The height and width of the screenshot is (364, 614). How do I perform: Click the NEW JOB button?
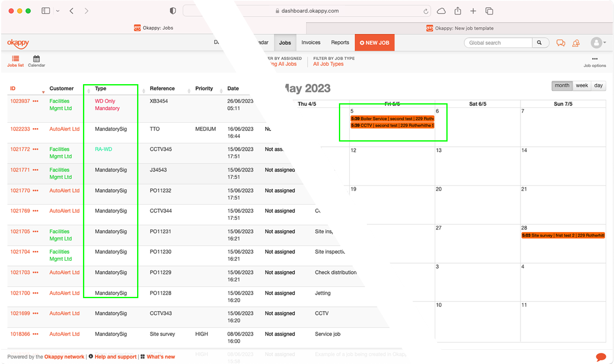click(x=375, y=43)
